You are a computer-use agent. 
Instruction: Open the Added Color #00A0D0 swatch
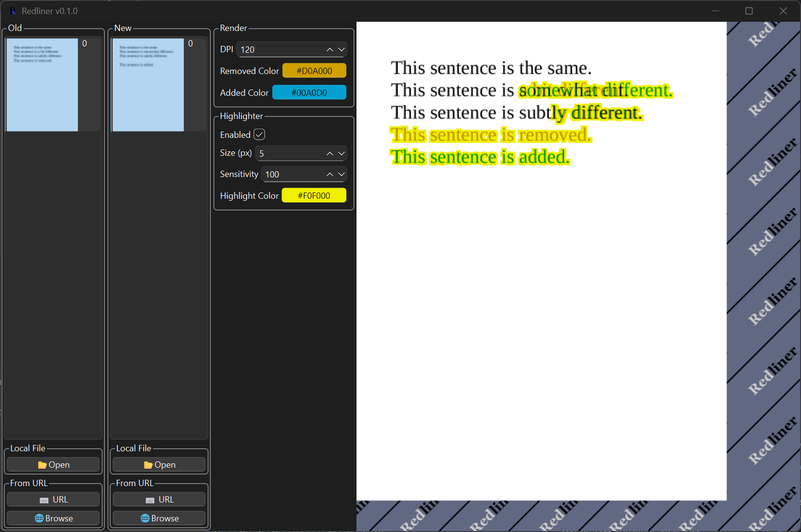[x=309, y=92]
